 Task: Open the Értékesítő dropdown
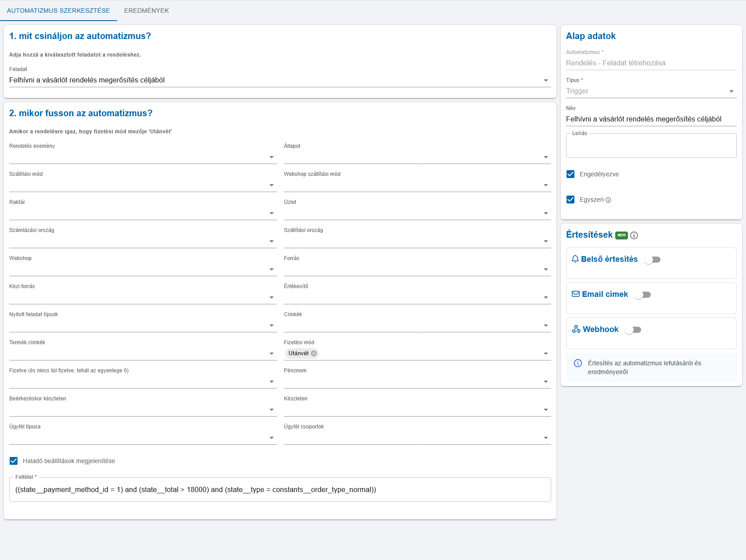pyautogui.click(x=417, y=297)
